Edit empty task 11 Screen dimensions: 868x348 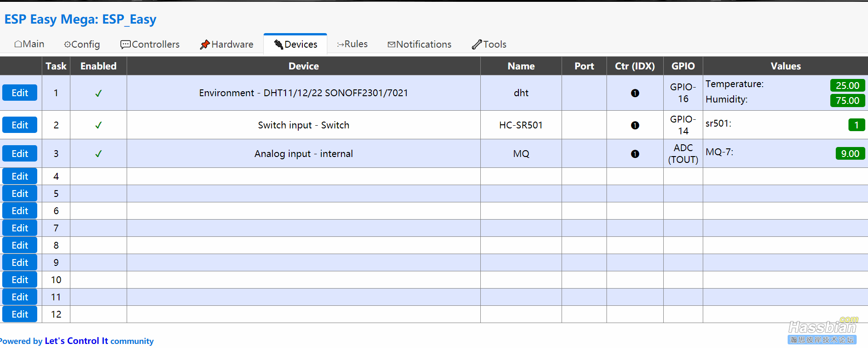(x=20, y=297)
